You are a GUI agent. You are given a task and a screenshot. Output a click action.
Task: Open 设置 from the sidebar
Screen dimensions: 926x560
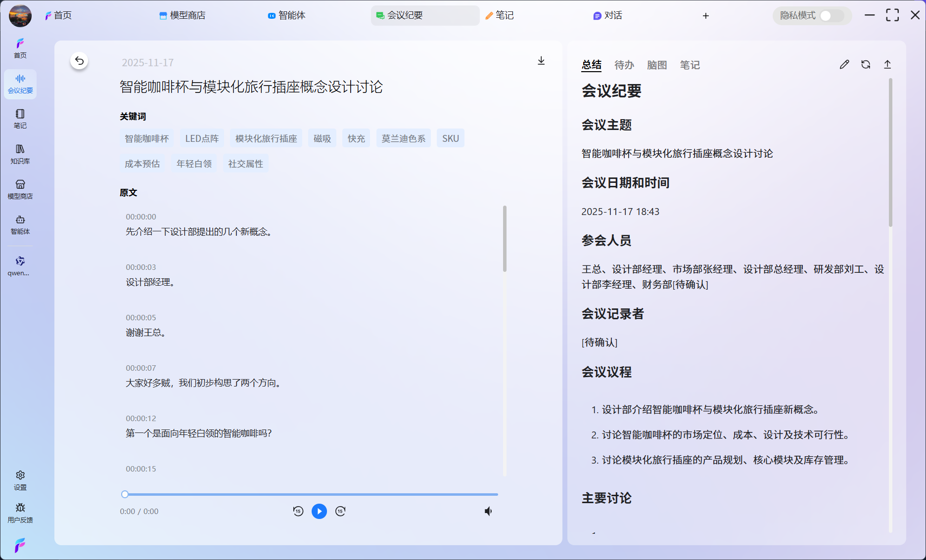(x=20, y=478)
